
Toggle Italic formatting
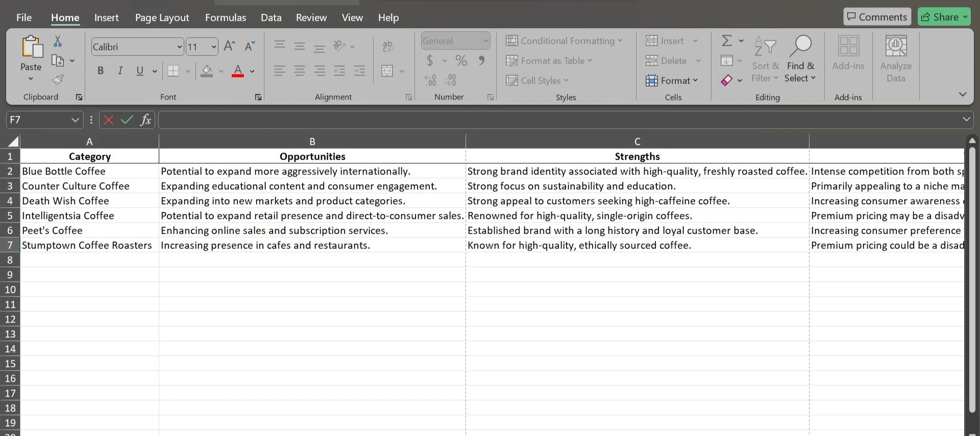(x=120, y=71)
